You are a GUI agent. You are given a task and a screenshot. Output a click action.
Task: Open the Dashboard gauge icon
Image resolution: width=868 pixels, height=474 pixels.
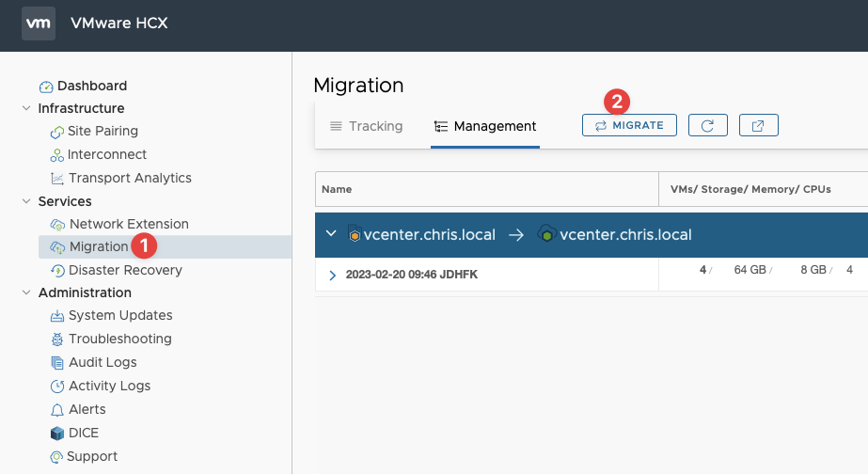46,87
